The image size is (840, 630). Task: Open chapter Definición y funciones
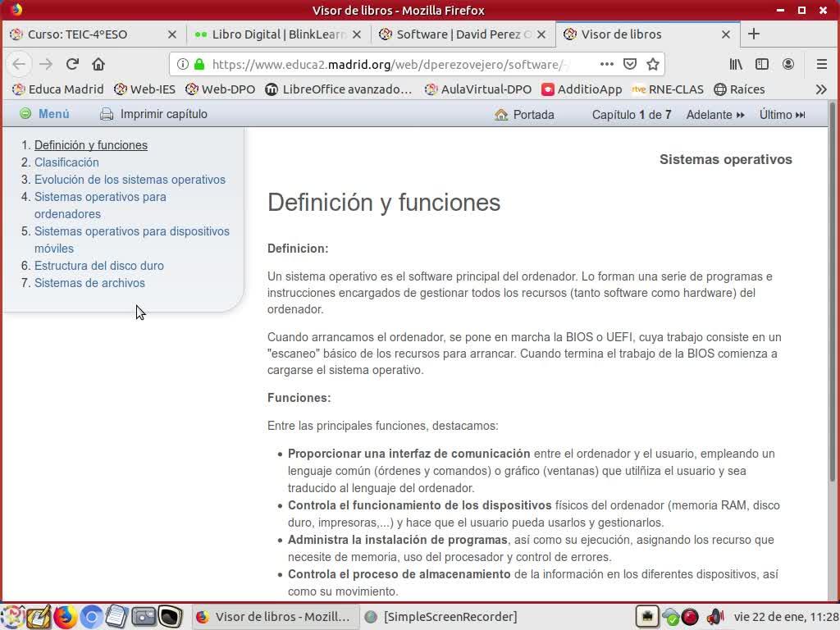91,145
